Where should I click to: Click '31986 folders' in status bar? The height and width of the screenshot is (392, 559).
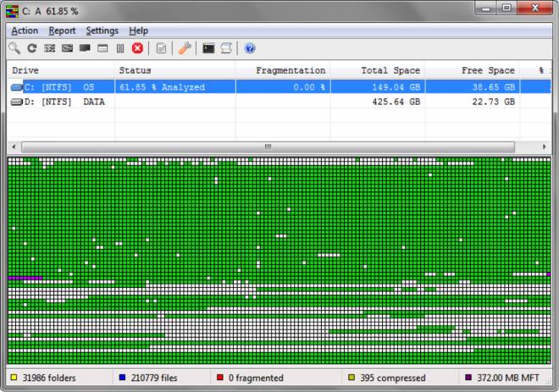(x=49, y=378)
